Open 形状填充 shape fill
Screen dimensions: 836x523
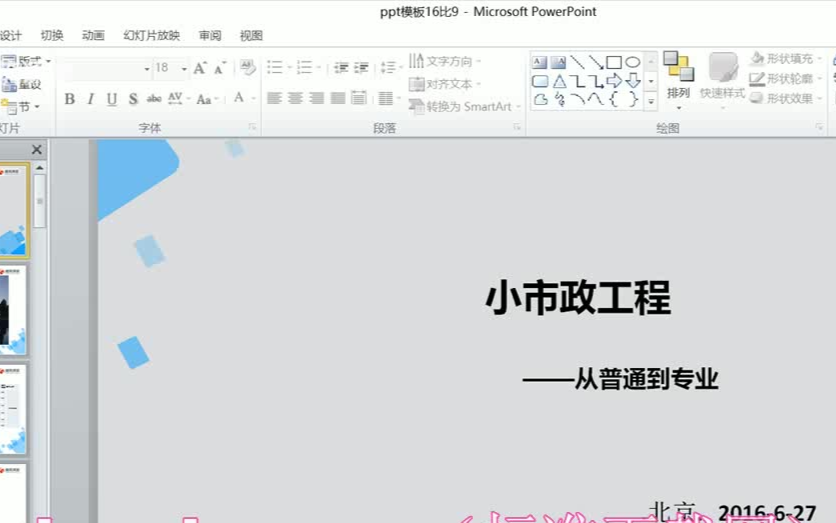(x=786, y=59)
